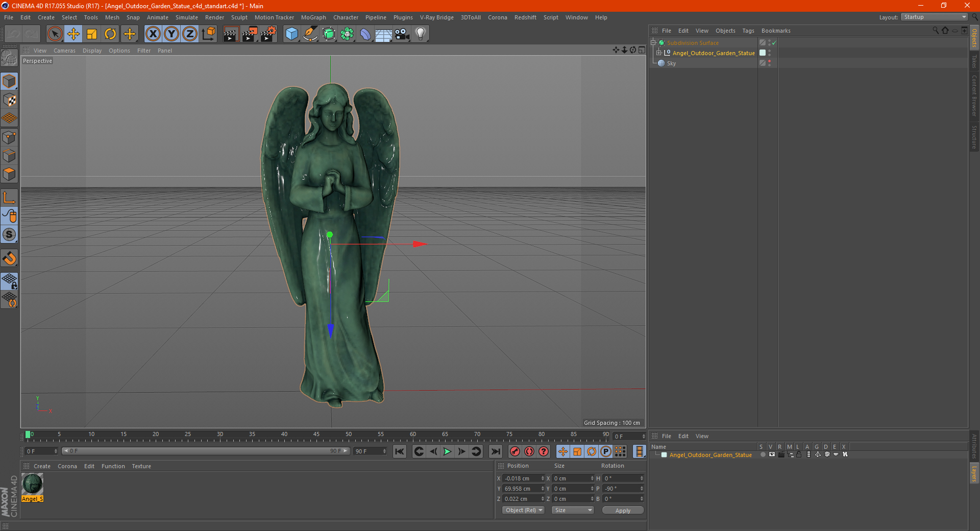Toggle Rotation keyframe recording
The image size is (980, 531).
click(592, 451)
